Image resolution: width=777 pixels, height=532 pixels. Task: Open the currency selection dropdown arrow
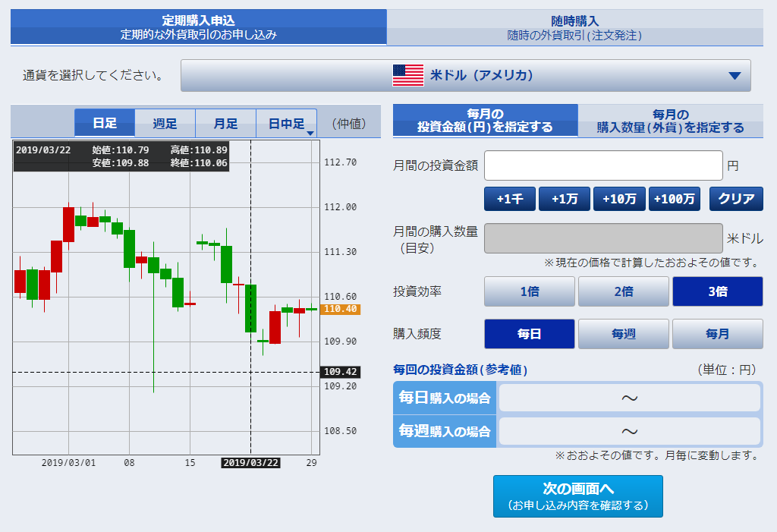pos(734,76)
